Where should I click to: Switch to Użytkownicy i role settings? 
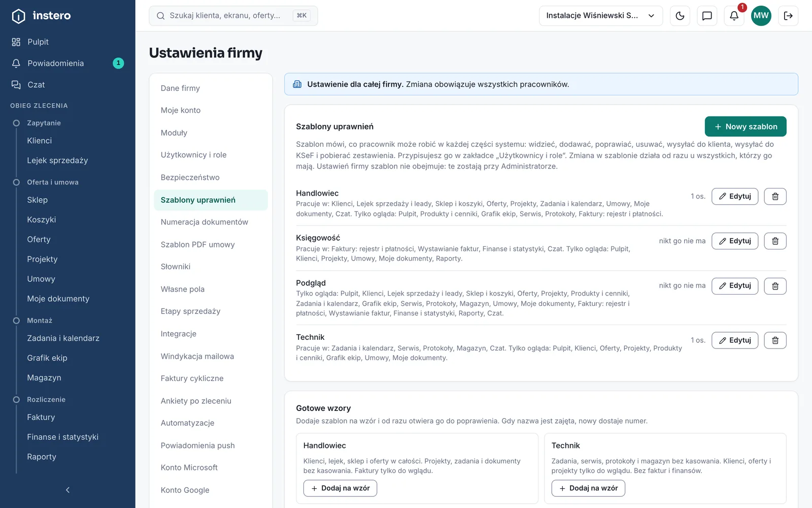click(x=211, y=155)
